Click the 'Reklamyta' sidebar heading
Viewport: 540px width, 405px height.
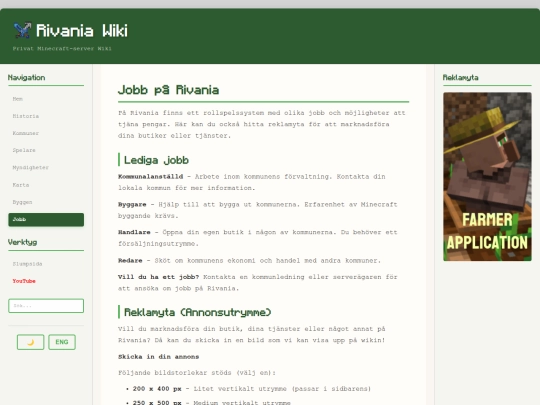[x=460, y=77]
